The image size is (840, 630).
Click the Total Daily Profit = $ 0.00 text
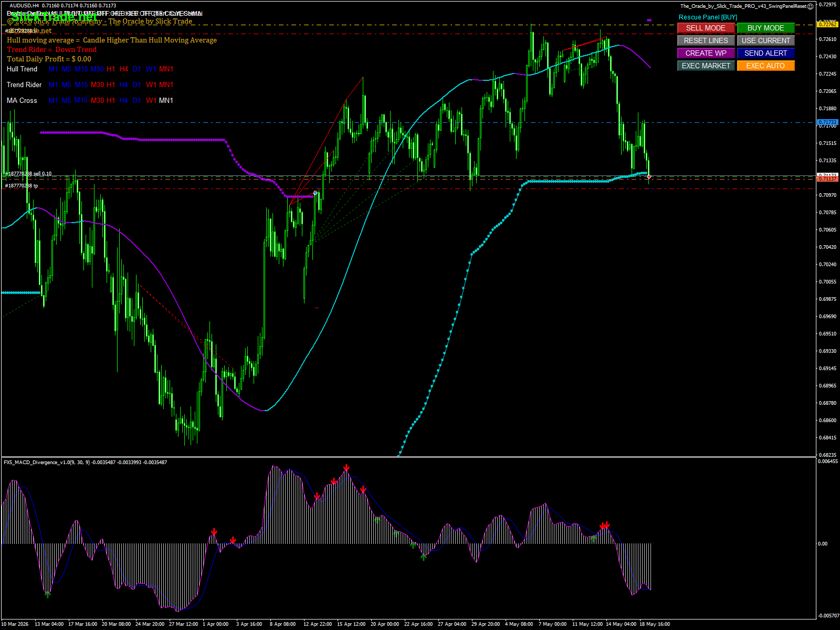[x=49, y=59]
